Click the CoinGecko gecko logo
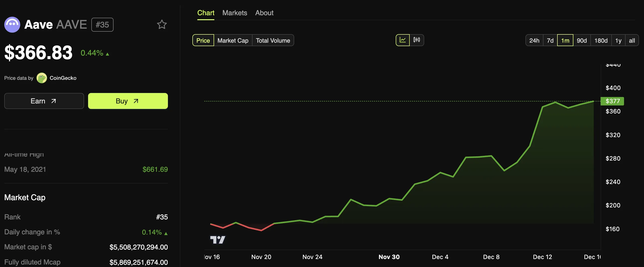The height and width of the screenshot is (267, 644). pos(42,78)
